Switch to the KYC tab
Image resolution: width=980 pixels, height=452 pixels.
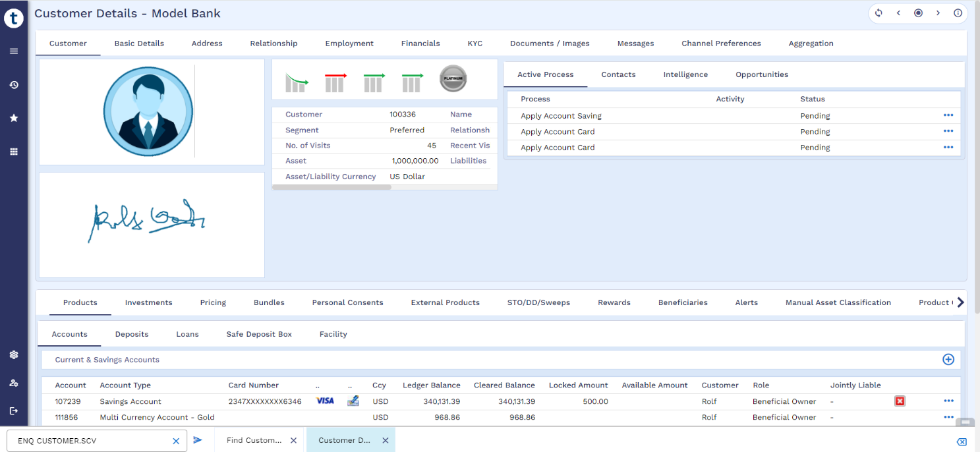(x=475, y=43)
